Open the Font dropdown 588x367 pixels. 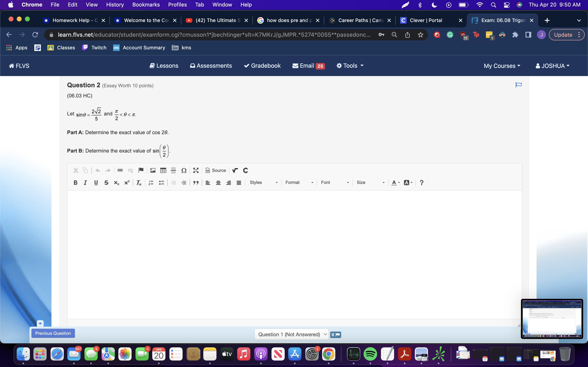[x=334, y=182]
